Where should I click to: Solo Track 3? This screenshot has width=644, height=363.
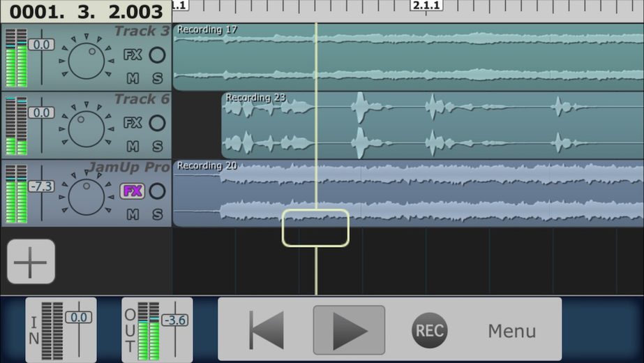point(157,78)
